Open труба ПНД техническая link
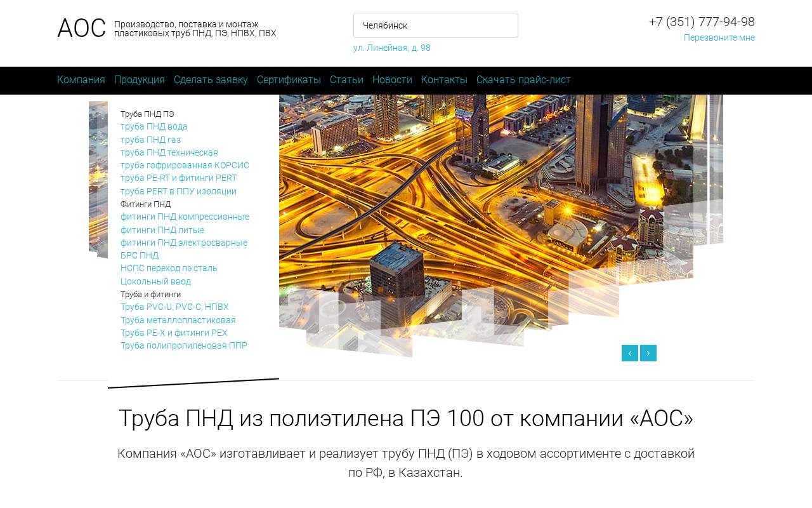This screenshot has width=812, height=508. 169,152
